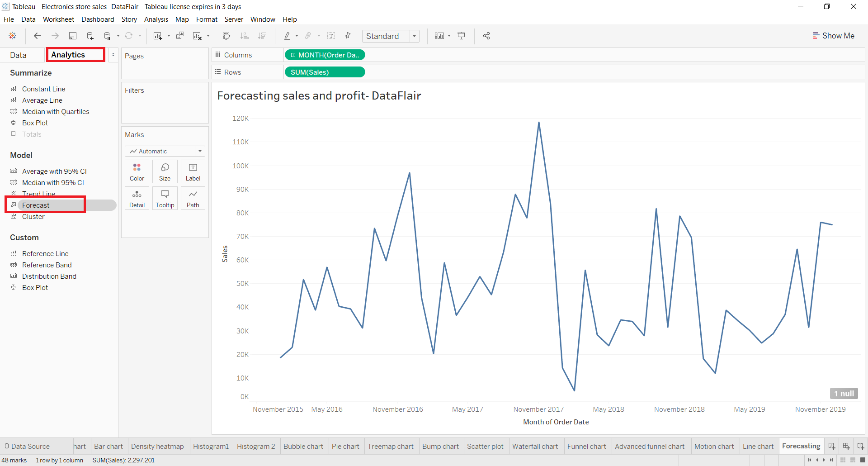Click the Undo back arrow
Viewport: 868px width, 466px height.
coord(38,36)
